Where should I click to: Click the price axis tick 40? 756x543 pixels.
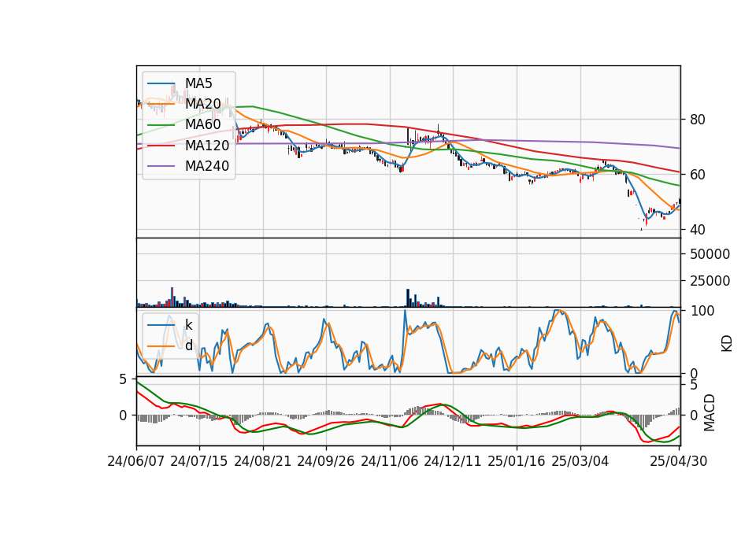[697, 230]
